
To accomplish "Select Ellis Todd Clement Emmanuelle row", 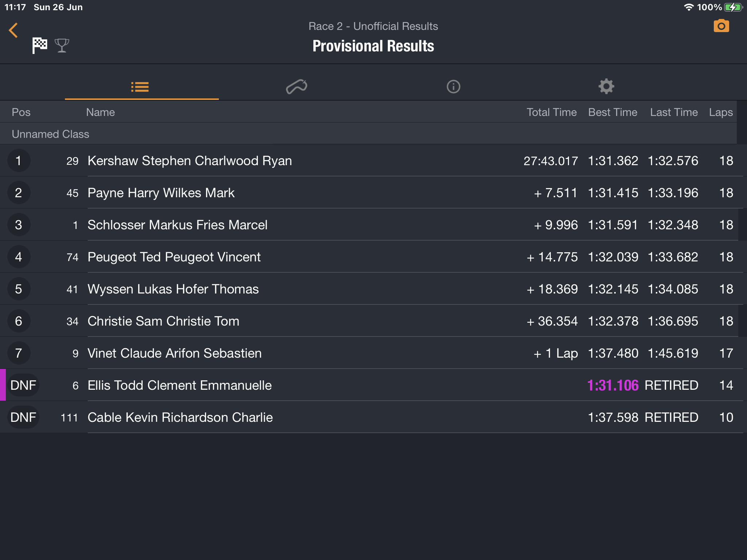I will (x=373, y=385).
